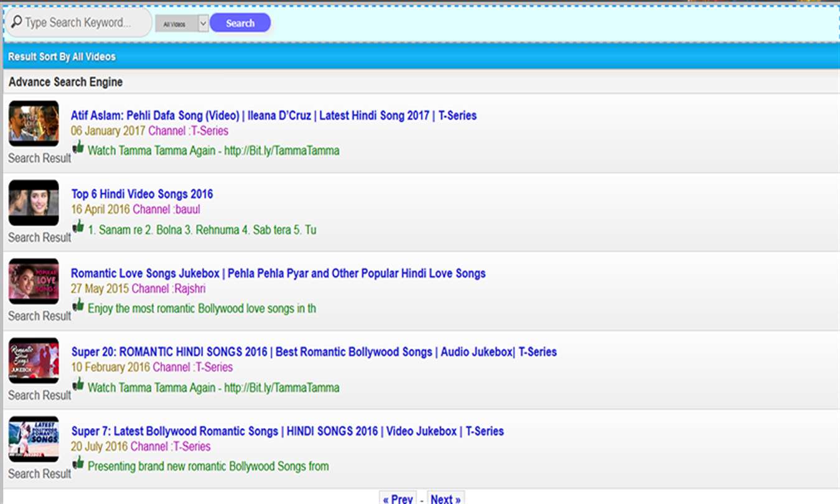This screenshot has height=504, width=840.
Task: Open Top 6 Hindi Video Songs 2016 link
Action: [142, 194]
